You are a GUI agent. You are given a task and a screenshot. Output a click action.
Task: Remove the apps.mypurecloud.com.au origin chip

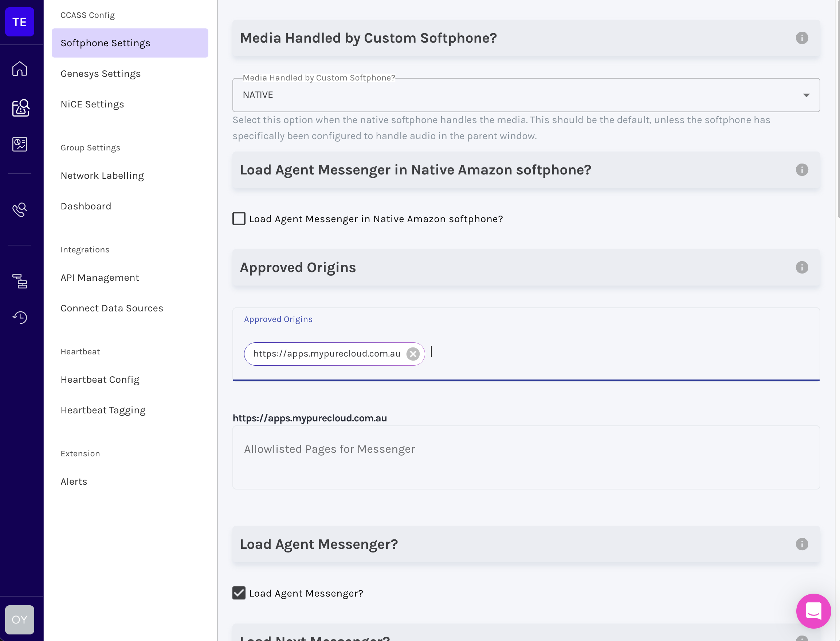tap(413, 354)
